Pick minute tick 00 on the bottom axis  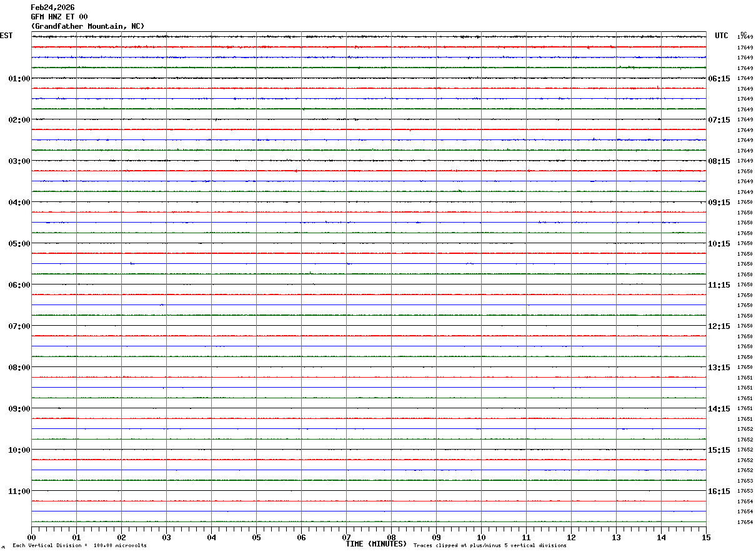(31, 537)
